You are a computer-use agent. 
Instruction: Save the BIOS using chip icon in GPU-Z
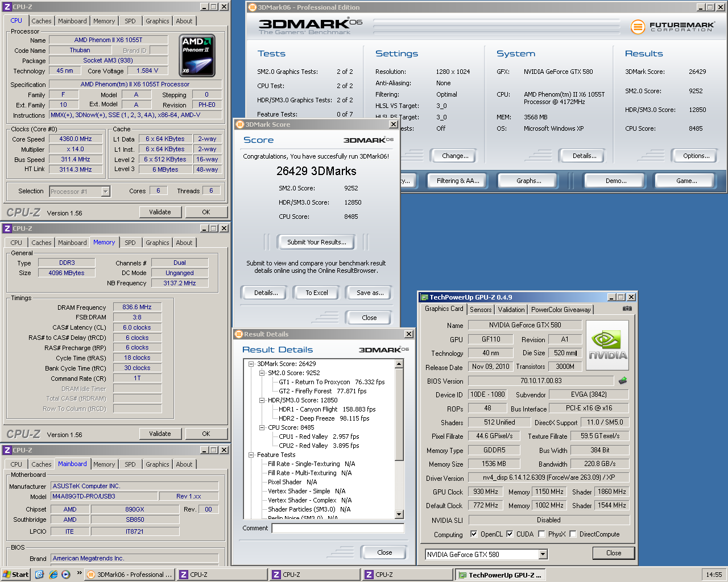coord(623,381)
